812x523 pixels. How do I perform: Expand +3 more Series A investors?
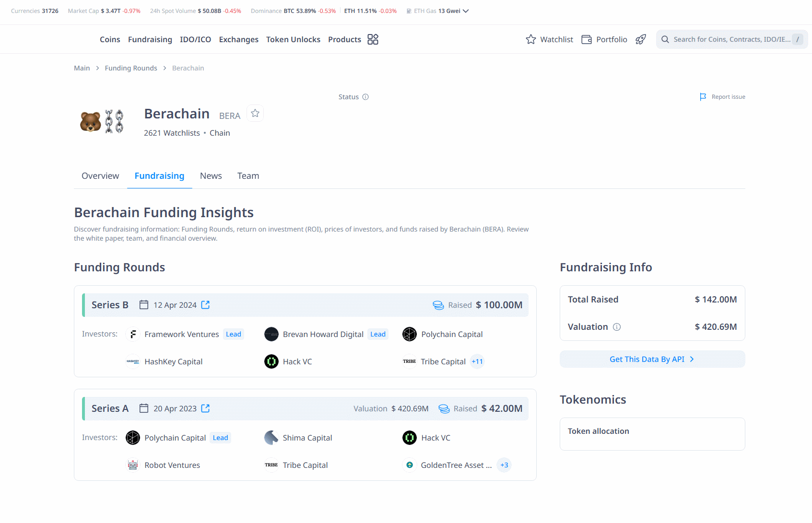point(504,465)
